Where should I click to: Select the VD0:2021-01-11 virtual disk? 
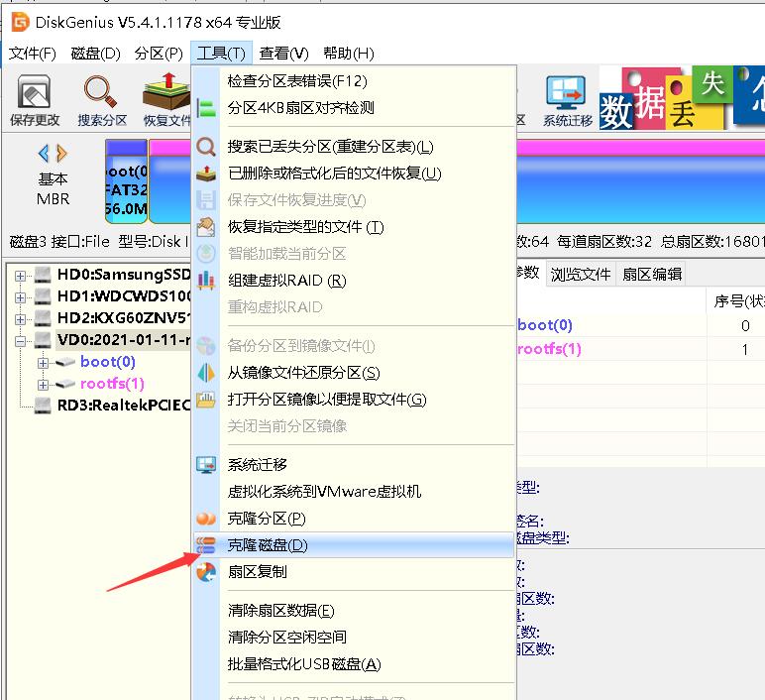124,340
